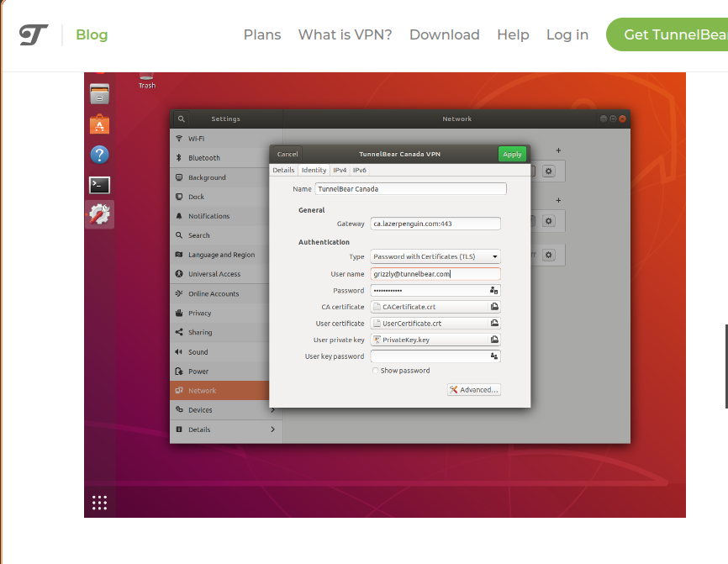Click the Log in link

(x=567, y=34)
